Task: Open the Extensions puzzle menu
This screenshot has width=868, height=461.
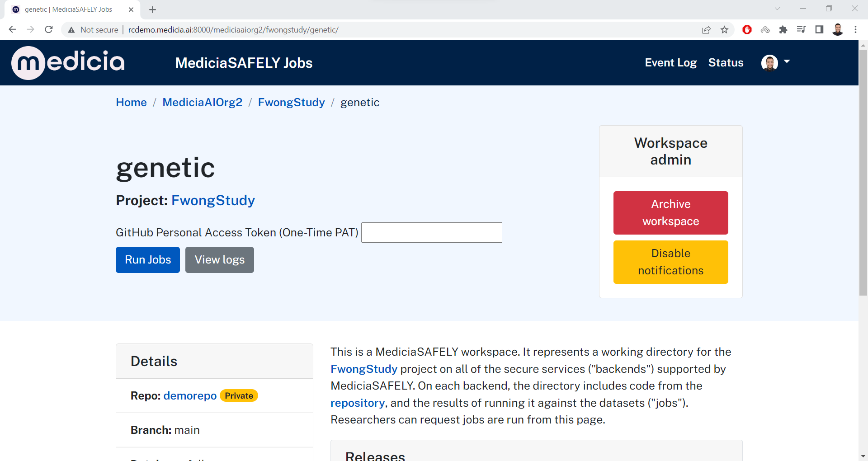Action: (x=783, y=30)
